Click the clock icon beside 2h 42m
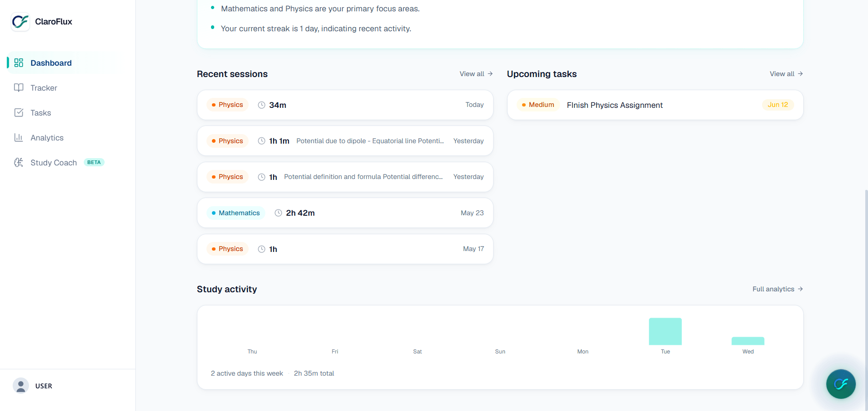 [x=278, y=213]
